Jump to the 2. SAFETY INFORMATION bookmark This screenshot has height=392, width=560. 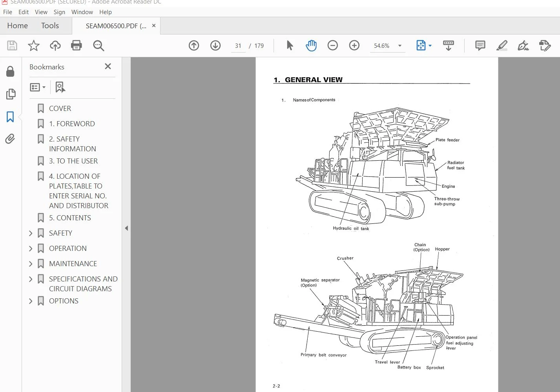pos(73,144)
